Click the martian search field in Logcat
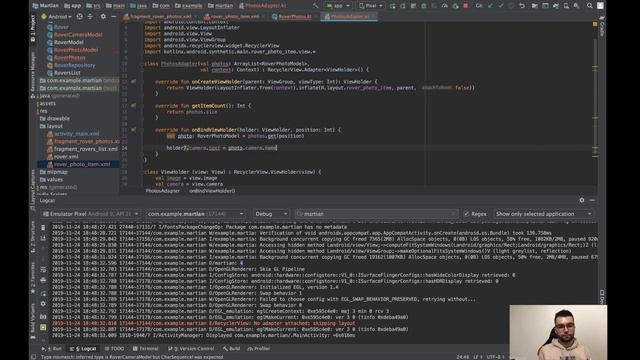This screenshot has width=640, height=360. (376, 214)
